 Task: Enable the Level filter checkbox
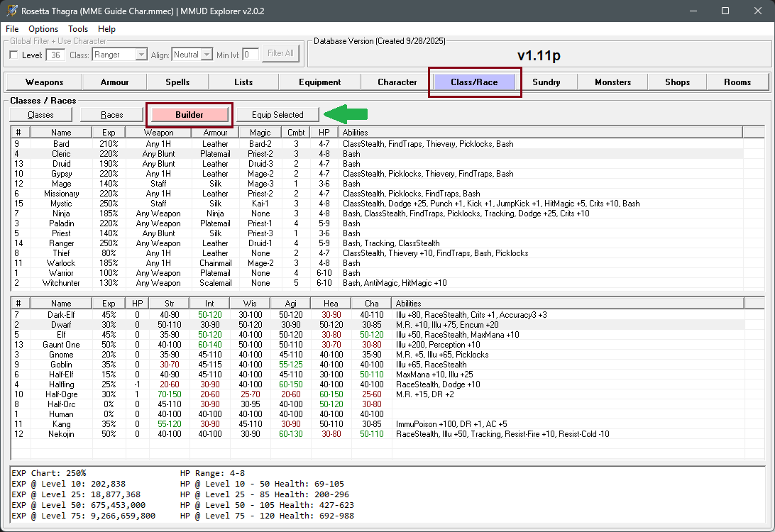click(x=13, y=55)
